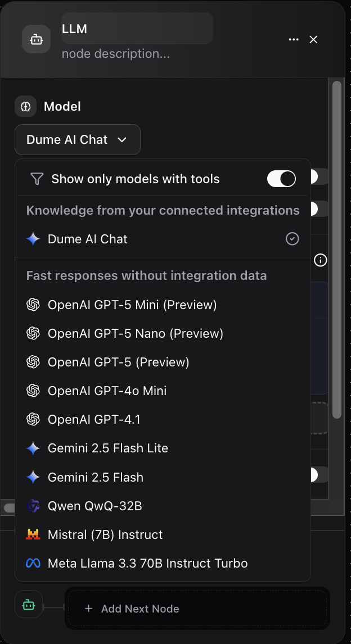Click the Add Next Node button
This screenshot has width=351, height=644.
click(x=197, y=609)
